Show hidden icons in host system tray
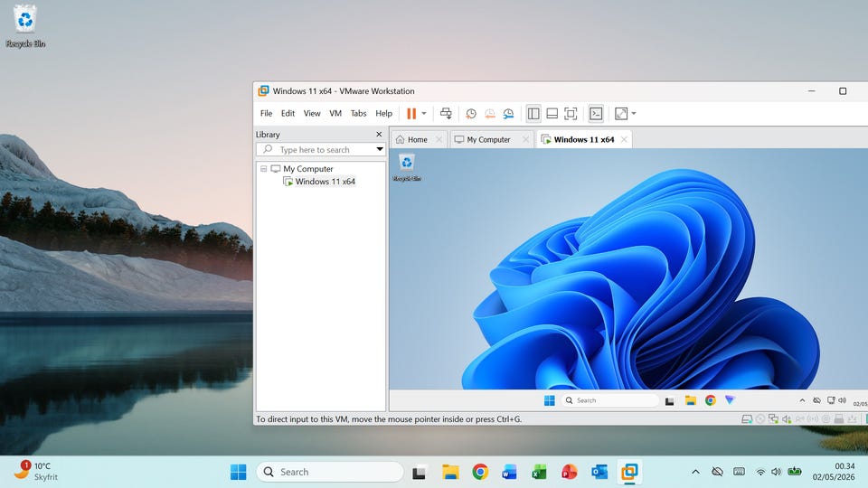868x488 pixels. point(696,472)
